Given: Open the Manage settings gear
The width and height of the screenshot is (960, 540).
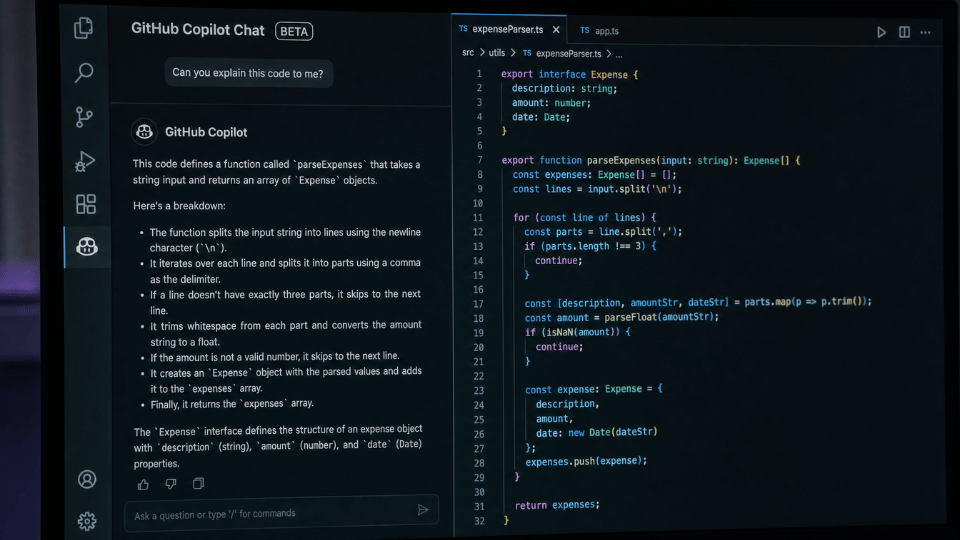Looking at the screenshot, I should tap(87, 521).
